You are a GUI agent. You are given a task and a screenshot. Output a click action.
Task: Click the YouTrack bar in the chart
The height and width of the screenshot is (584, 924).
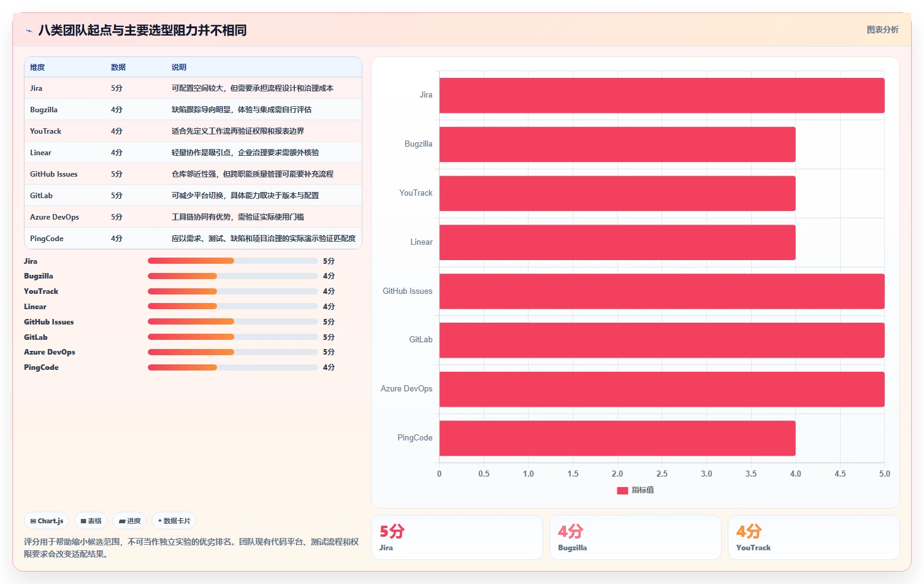tap(617, 193)
